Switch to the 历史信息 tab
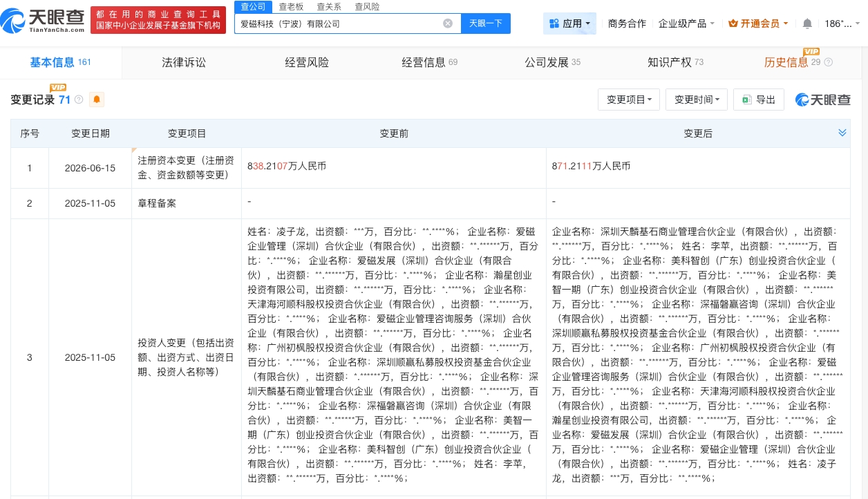 [x=792, y=62]
